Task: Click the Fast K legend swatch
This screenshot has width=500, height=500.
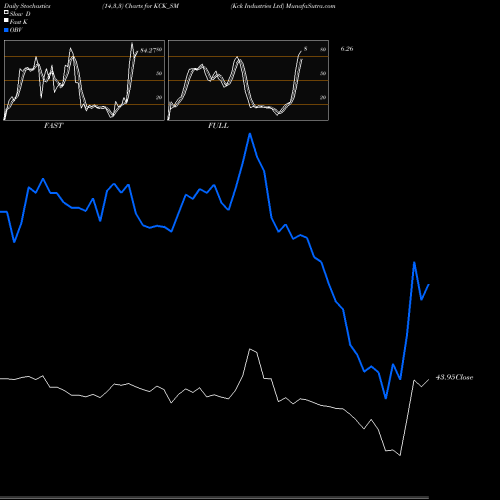Action: point(6,21)
